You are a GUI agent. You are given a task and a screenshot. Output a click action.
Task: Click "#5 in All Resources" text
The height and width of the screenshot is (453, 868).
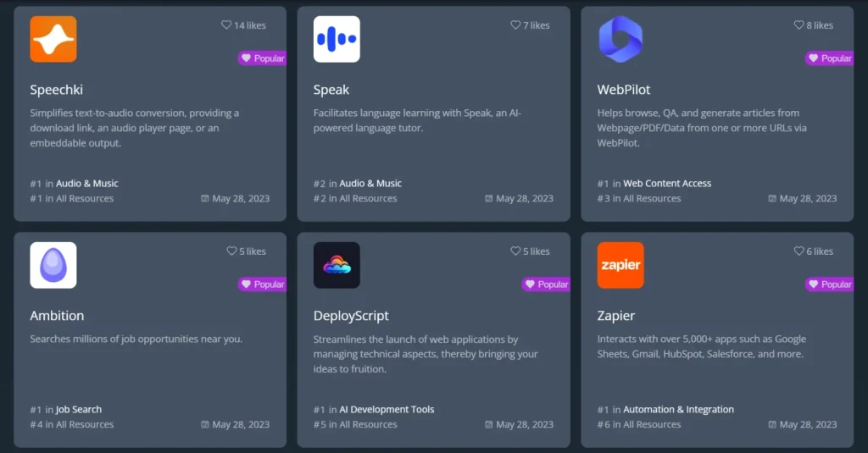coord(355,424)
